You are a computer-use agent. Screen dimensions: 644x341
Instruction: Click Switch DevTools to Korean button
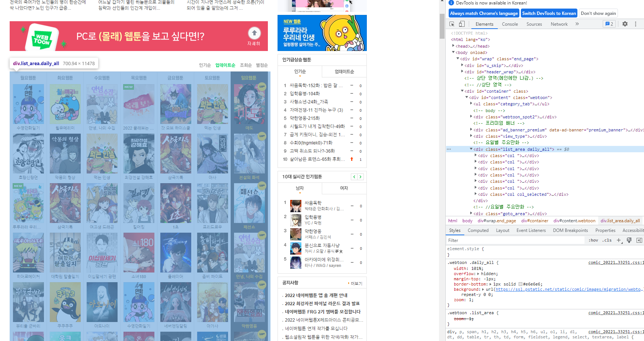click(x=549, y=13)
